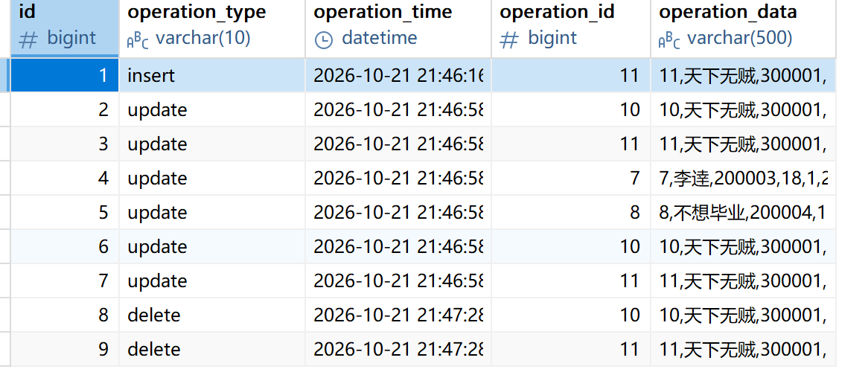Click operation_data cell of the insert row

click(x=743, y=75)
